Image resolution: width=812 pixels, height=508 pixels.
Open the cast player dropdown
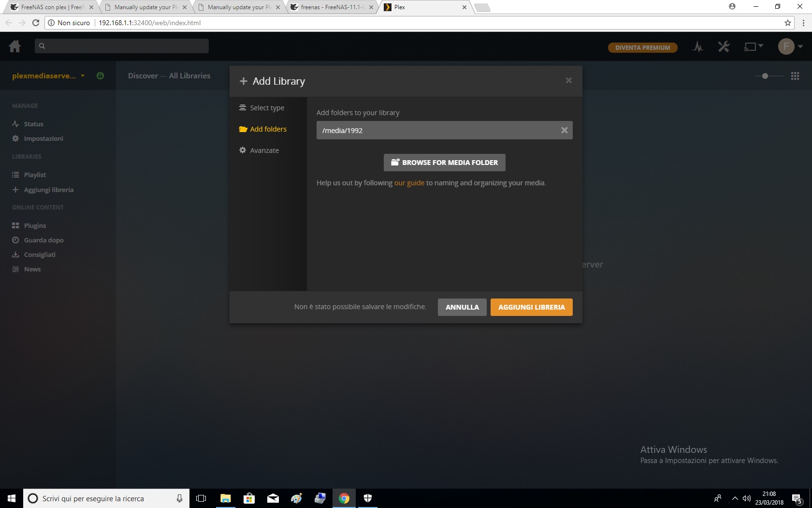[753, 47]
